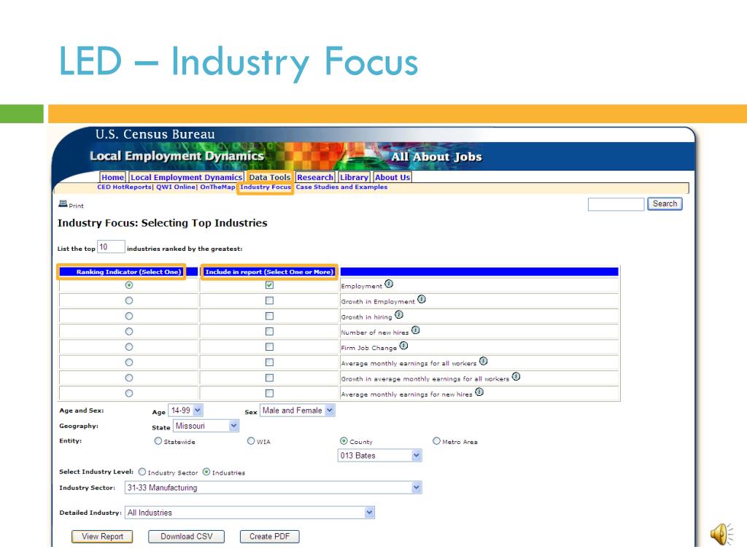Select the WIA entity option
This screenshot has height=560, width=747.
point(251,441)
